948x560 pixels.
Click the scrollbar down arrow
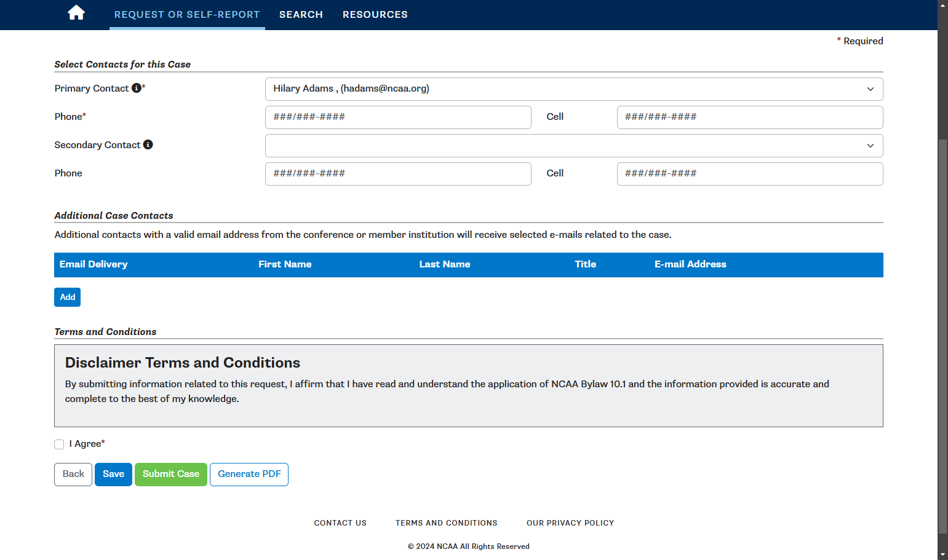pos(942,555)
